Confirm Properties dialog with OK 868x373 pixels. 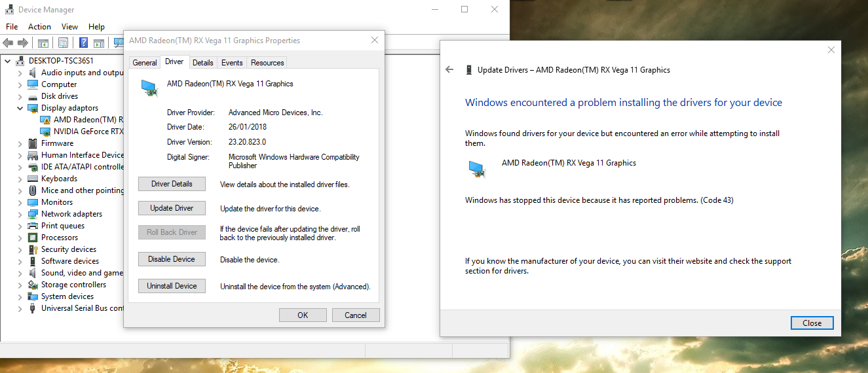(x=303, y=315)
